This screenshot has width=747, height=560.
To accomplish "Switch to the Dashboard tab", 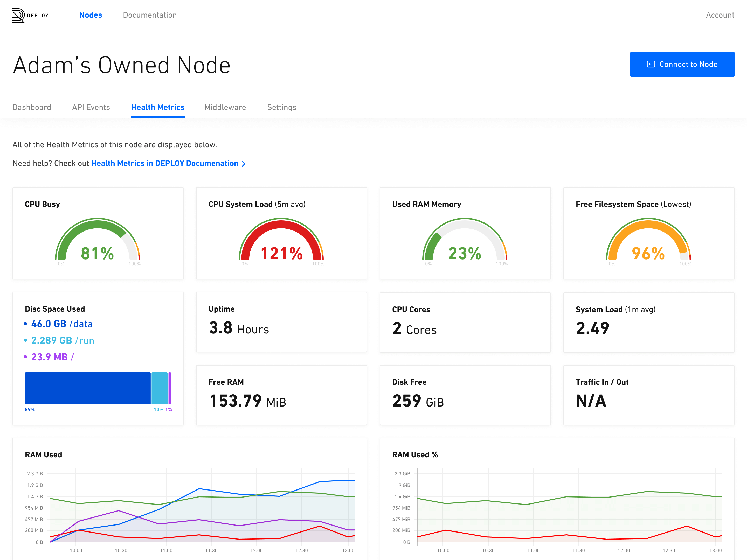I will (32, 107).
